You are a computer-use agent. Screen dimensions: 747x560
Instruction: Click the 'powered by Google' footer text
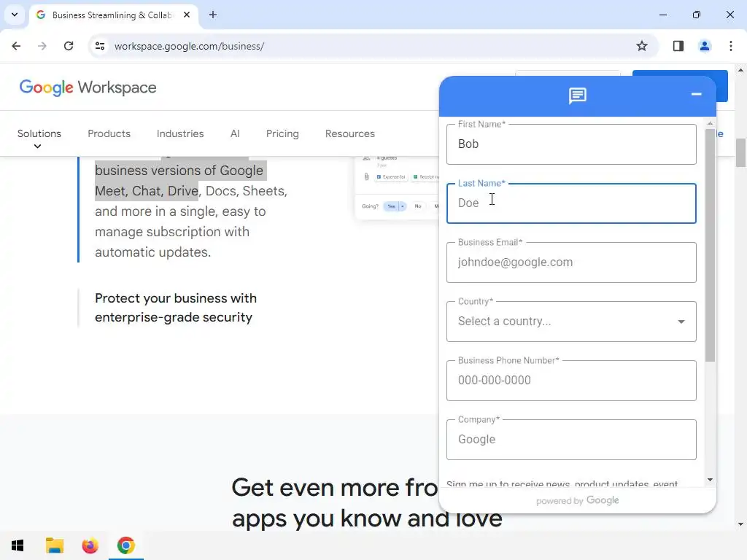click(x=578, y=500)
